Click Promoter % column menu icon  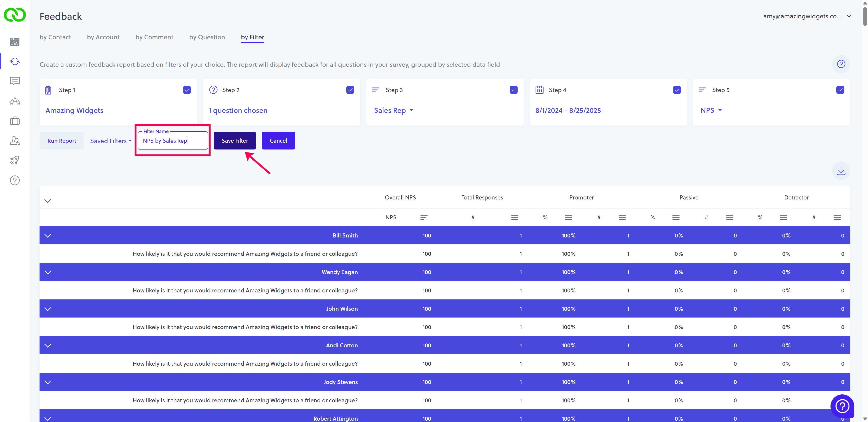[x=568, y=217]
